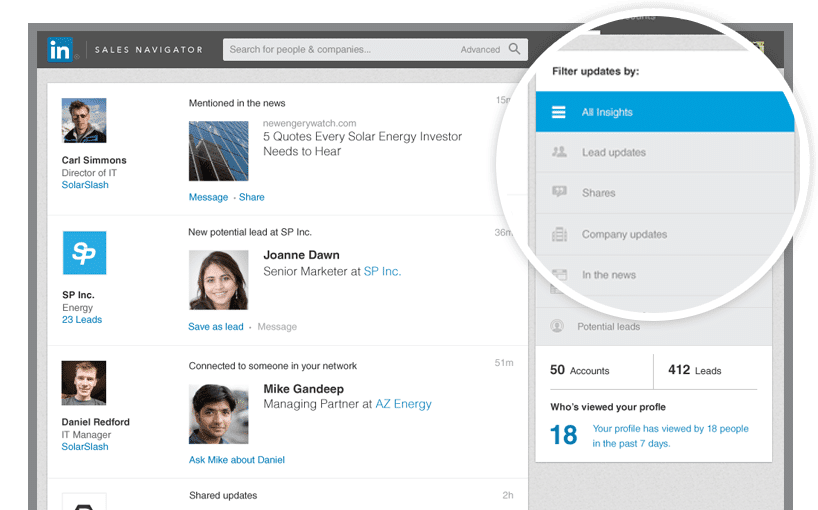Open Joanne Dawn's profile photo
The width and height of the screenshot is (818, 510).
(219, 280)
